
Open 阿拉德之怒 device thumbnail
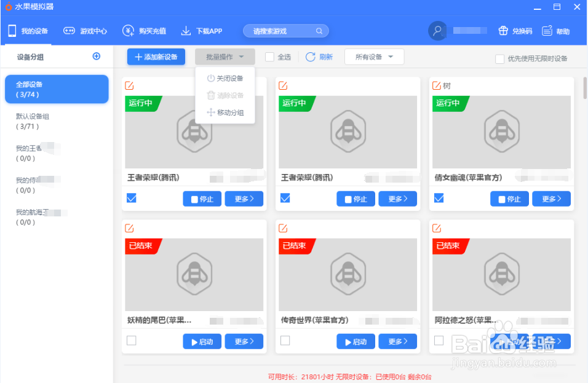502,275
